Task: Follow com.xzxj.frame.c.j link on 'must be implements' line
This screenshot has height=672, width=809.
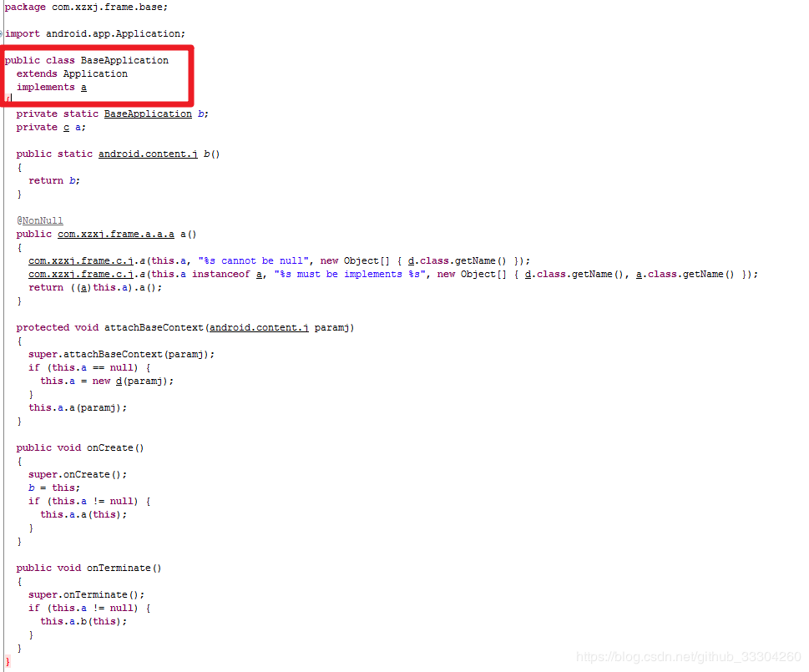Action: point(81,275)
